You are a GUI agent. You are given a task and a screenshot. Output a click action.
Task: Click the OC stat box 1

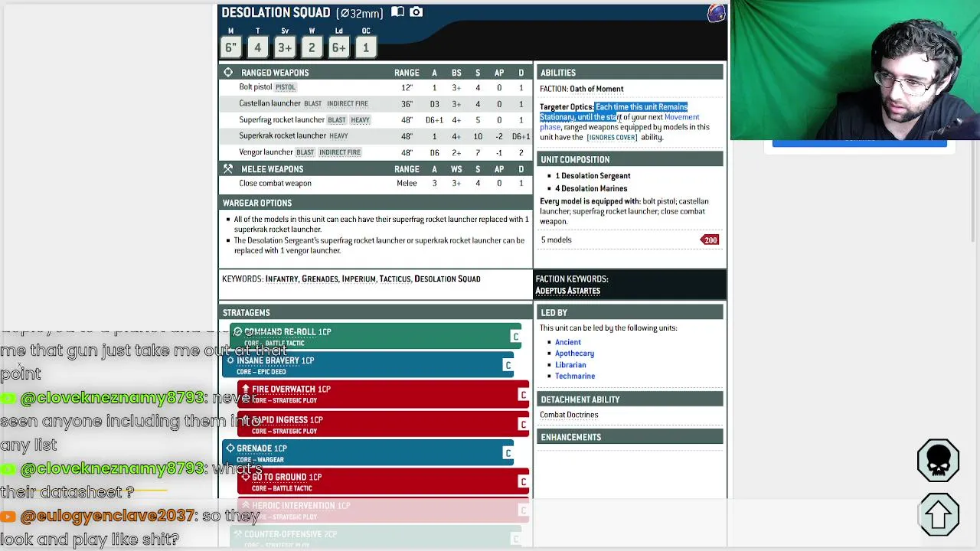[x=365, y=47]
